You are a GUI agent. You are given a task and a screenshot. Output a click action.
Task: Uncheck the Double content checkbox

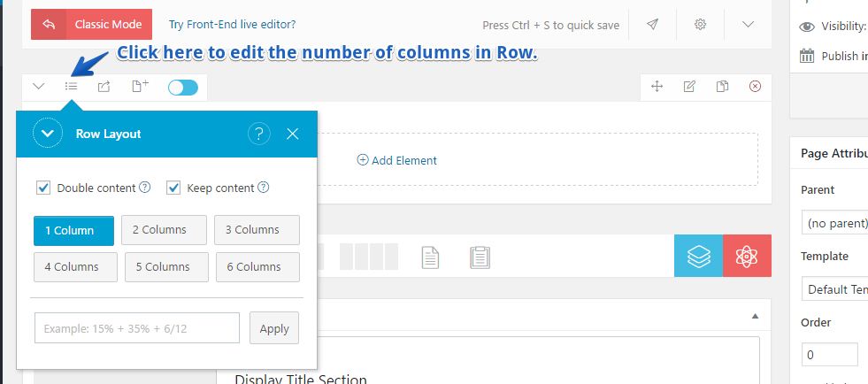coord(42,188)
